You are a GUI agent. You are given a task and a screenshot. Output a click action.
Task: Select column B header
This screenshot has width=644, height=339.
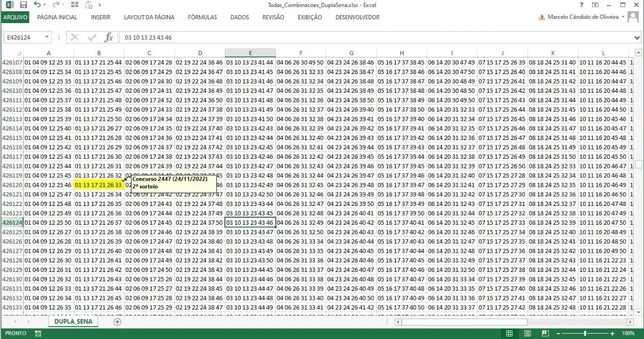click(99, 53)
